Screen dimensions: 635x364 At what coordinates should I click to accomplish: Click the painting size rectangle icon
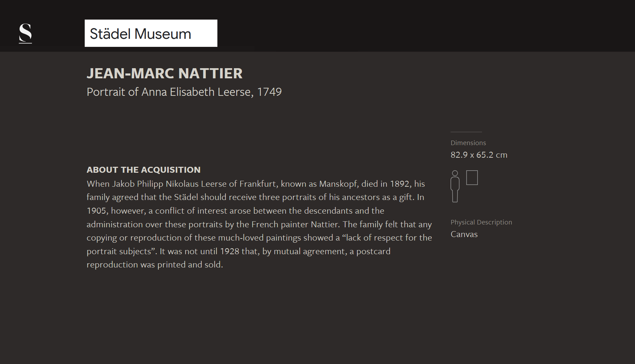[472, 178]
